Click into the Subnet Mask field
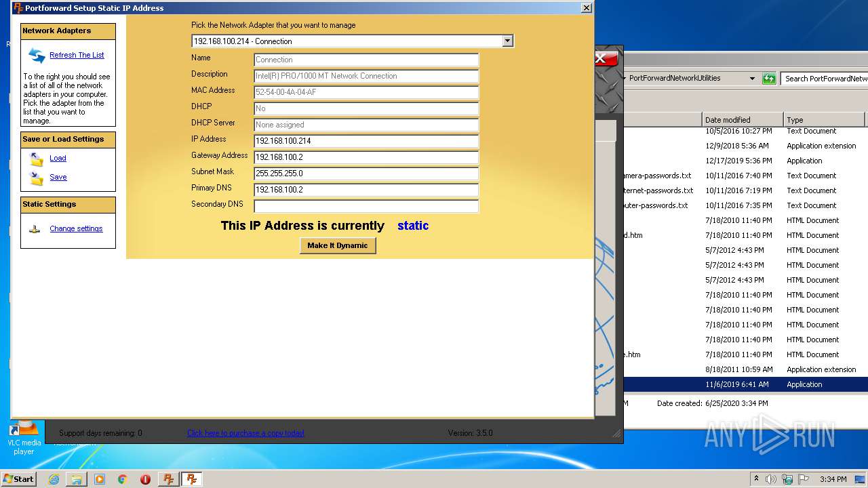 pos(366,174)
